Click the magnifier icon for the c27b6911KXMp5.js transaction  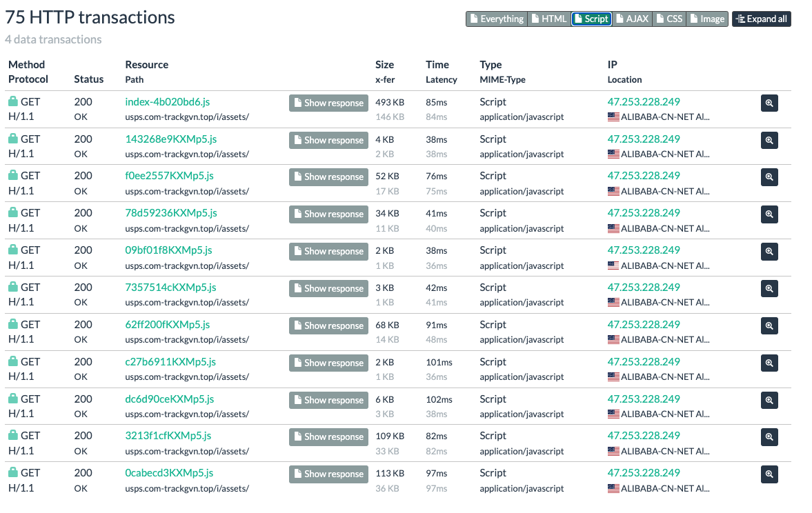tap(769, 363)
